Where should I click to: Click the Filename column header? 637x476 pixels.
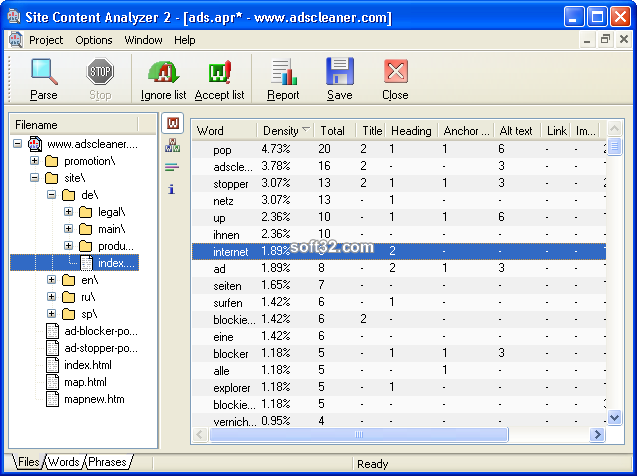74,125
